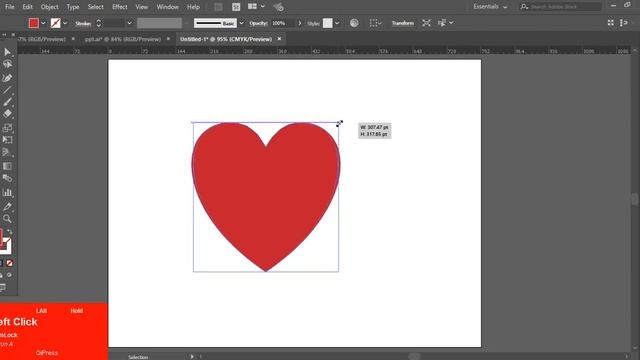The image size is (640, 360).
Task: Click the red fill swatch in control bar
Action: point(34,23)
